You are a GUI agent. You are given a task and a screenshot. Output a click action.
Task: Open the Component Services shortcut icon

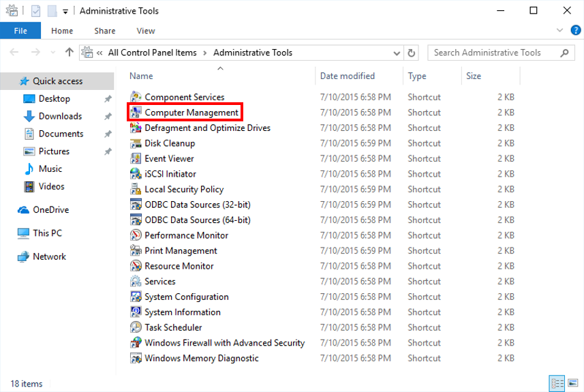pyautogui.click(x=136, y=97)
